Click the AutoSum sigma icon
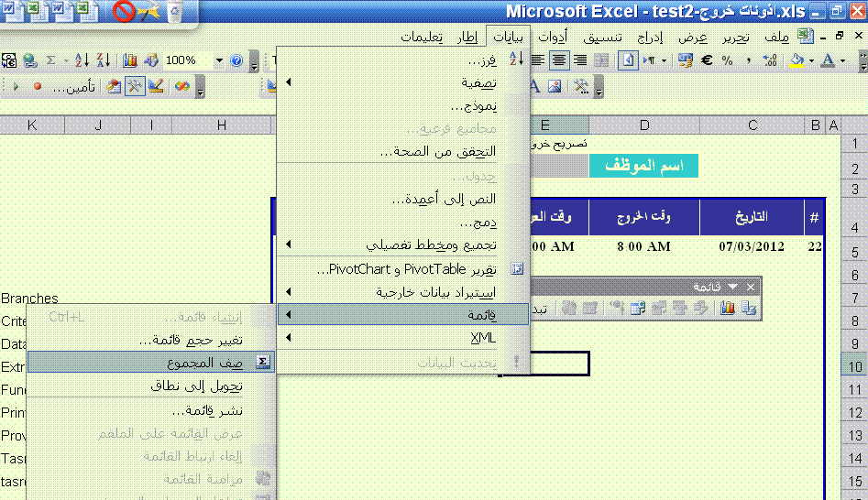This screenshot has width=868, height=500. click(51, 60)
